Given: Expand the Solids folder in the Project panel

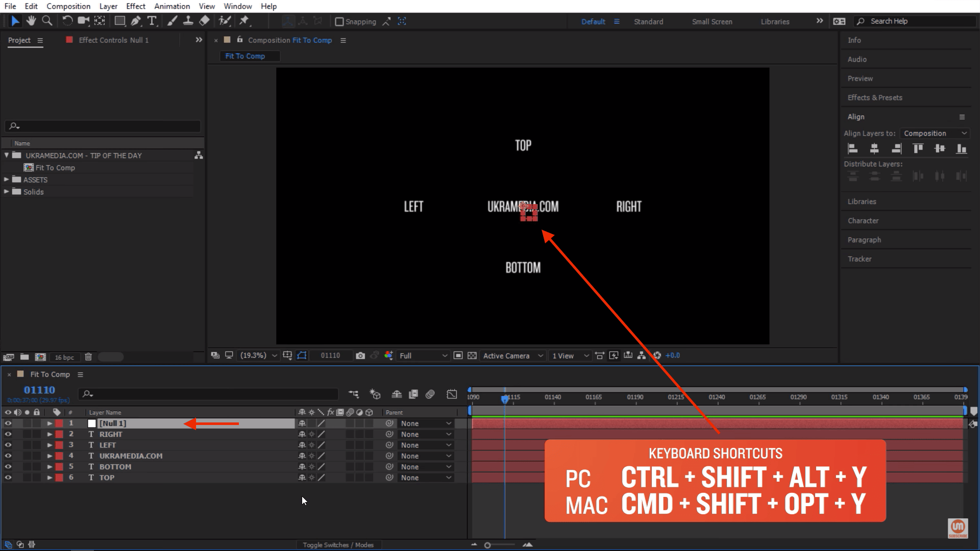Looking at the screenshot, I should point(7,192).
